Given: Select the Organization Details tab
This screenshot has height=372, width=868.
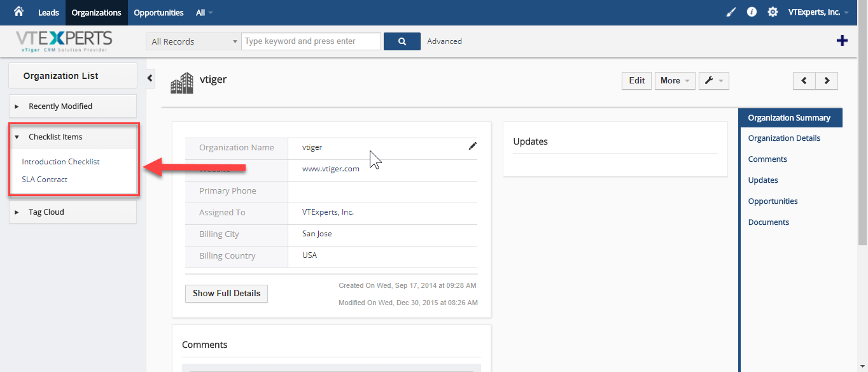Looking at the screenshot, I should pos(784,138).
